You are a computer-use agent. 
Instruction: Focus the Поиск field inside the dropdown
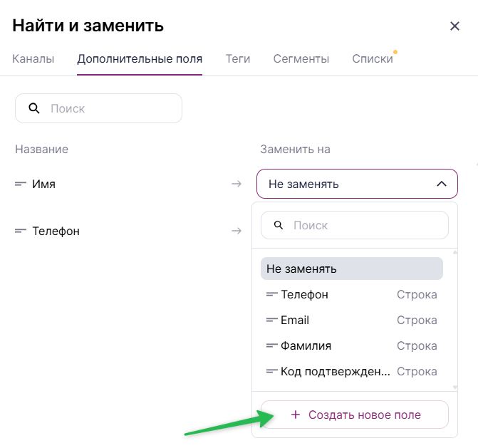pos(355,225)
